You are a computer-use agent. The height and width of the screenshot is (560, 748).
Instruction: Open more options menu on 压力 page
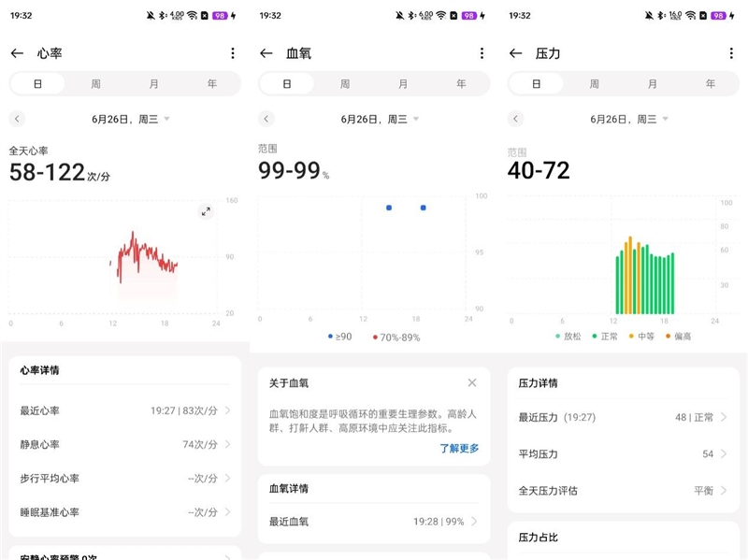730,53
